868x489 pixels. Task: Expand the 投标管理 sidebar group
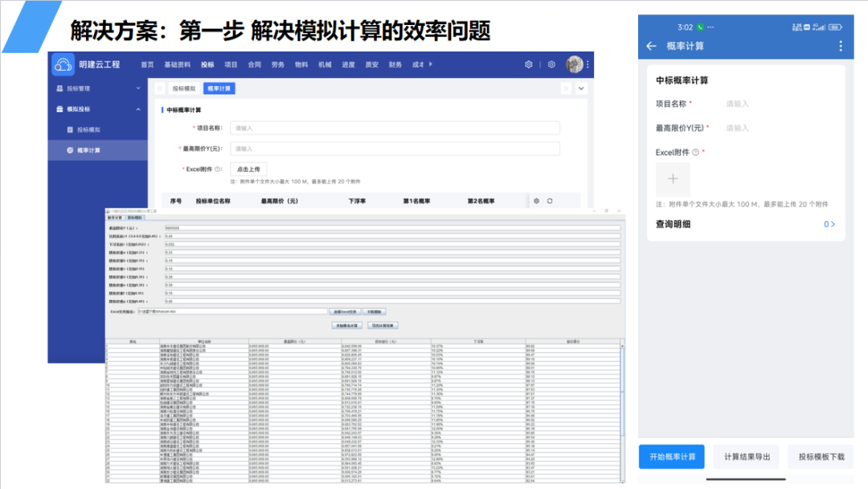coord(138,88)
